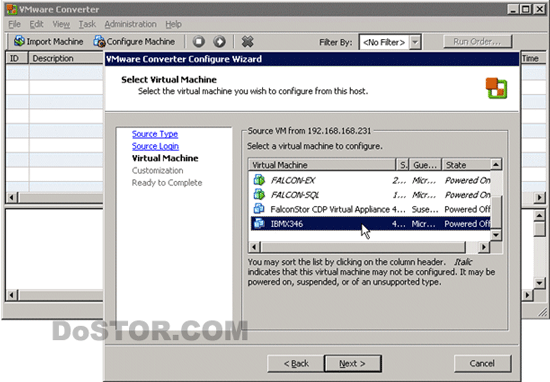Click VM list horizontal scrollbar left arrow
The height and width of the screenshot is (382, 550).
pyautogui.click(x=254, y=247)
